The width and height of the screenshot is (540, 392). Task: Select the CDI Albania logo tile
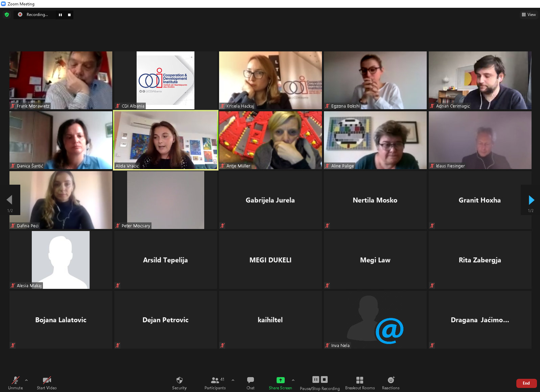click(x=166, y=80)
